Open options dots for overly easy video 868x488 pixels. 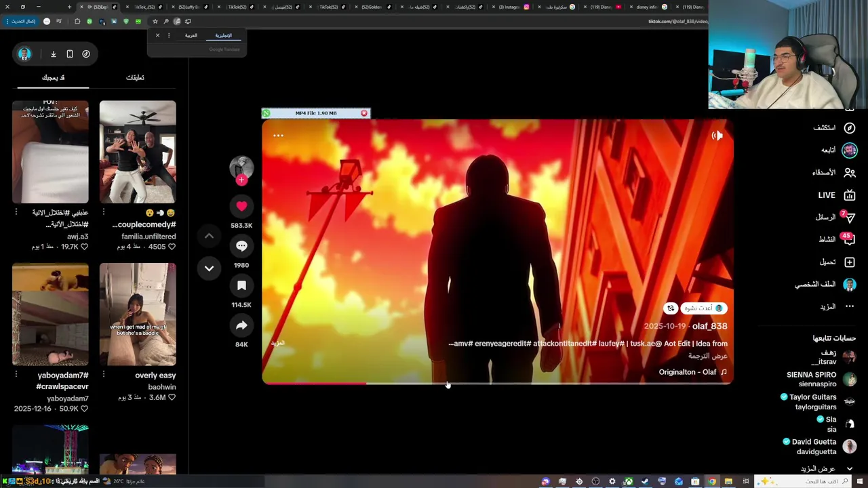104,374
